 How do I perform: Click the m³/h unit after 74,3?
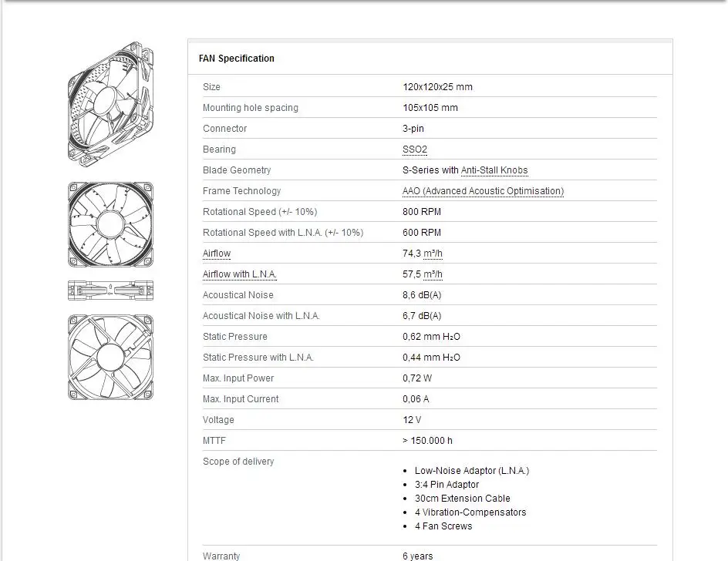click(433, 254)
